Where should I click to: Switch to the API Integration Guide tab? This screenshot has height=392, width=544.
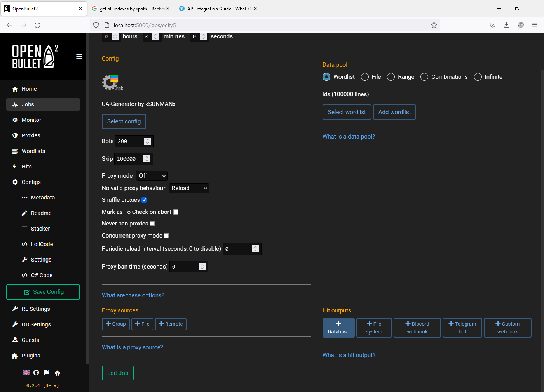tap(216, 8)
